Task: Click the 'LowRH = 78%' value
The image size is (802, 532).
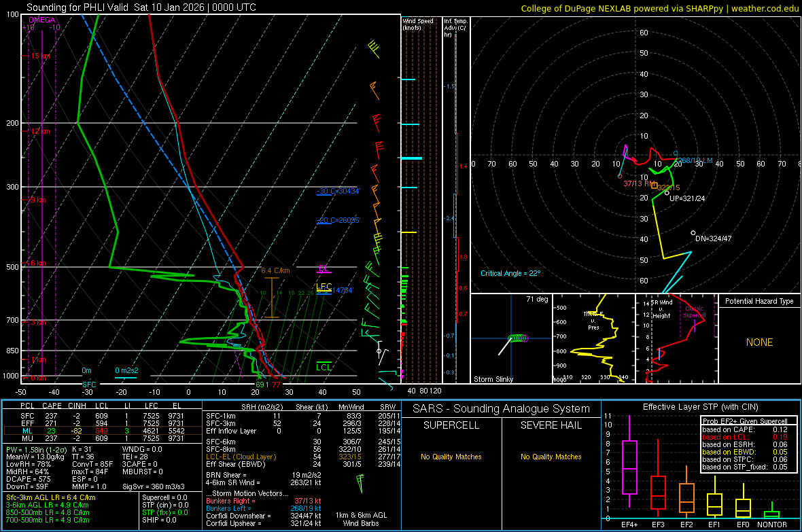Action: pyautogui.click(x=29, y=465)
